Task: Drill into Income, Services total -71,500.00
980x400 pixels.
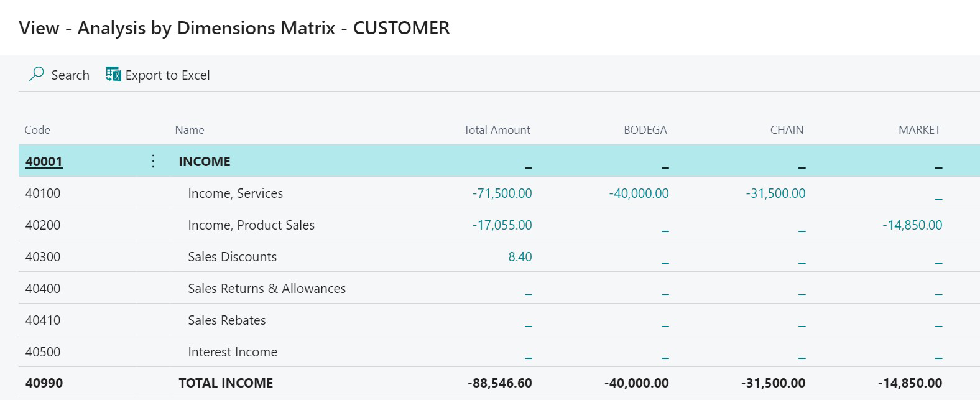Action: click(502, 193)
